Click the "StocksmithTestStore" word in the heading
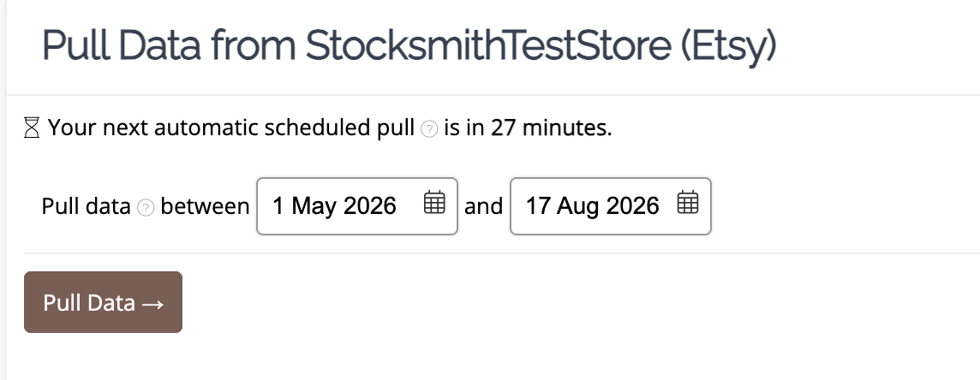 488,45
